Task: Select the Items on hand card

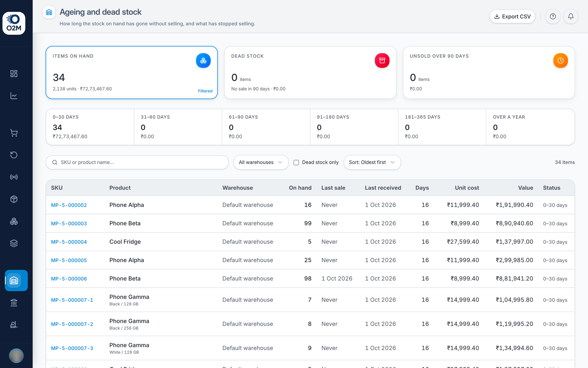Action: pyautogui.click(x=132, y=73)
